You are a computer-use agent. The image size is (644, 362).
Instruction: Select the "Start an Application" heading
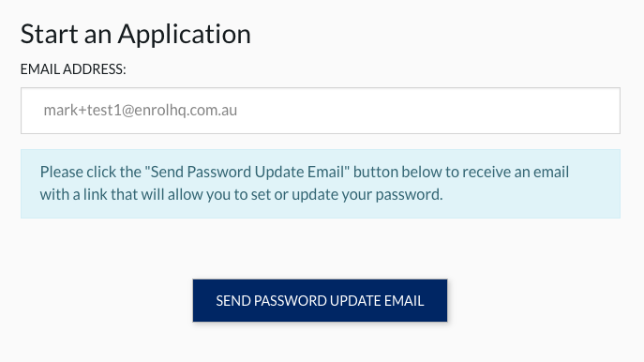click(136, 35)
